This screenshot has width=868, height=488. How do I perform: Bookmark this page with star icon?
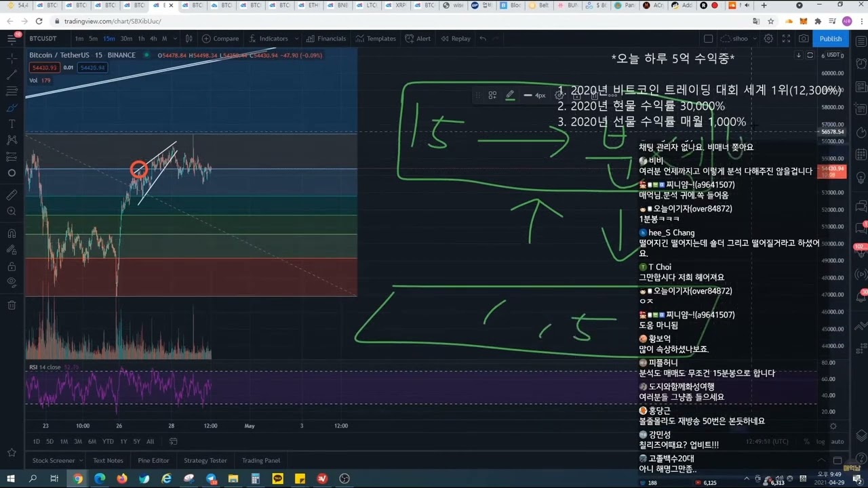pos(770,21)
